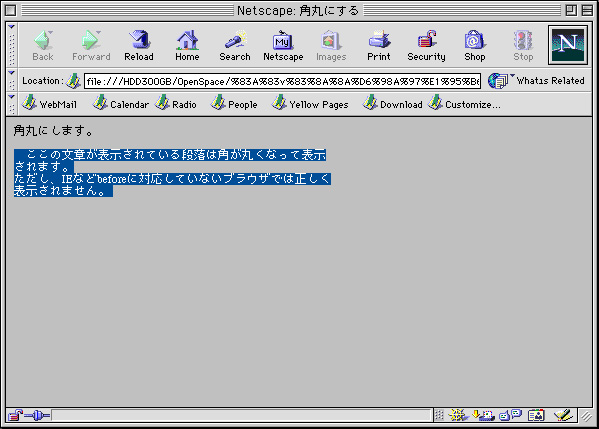
Task: Click the status bar message area
Action: click(241, 415)
